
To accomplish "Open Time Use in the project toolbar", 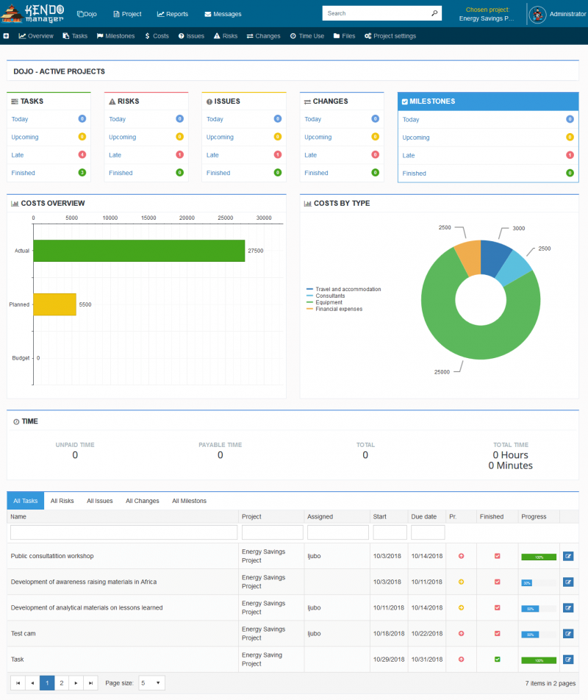I will (x=307, y=36).
